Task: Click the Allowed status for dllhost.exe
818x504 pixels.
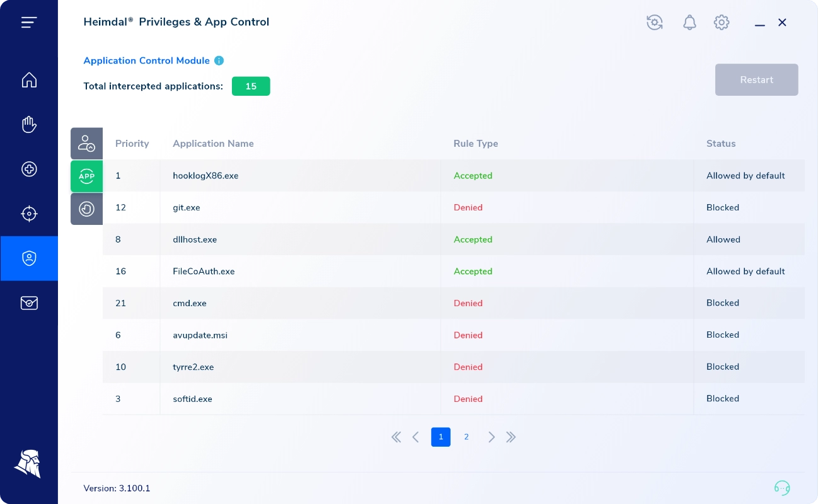Action: click(723, 239)
